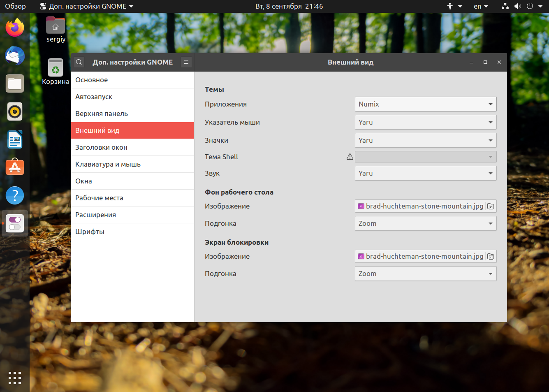Click the search icon in Tweaks header
The image size is (549, 392).
[x=79, y=62]
